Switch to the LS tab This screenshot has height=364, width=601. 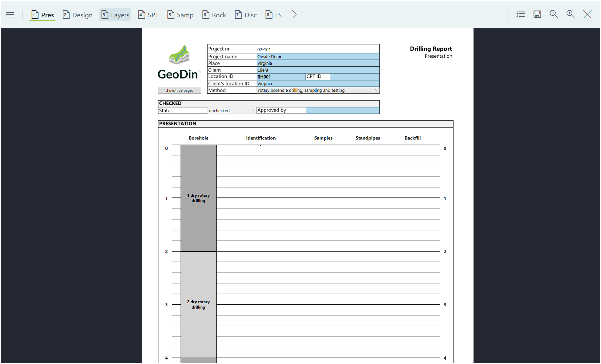pos(274,15)
